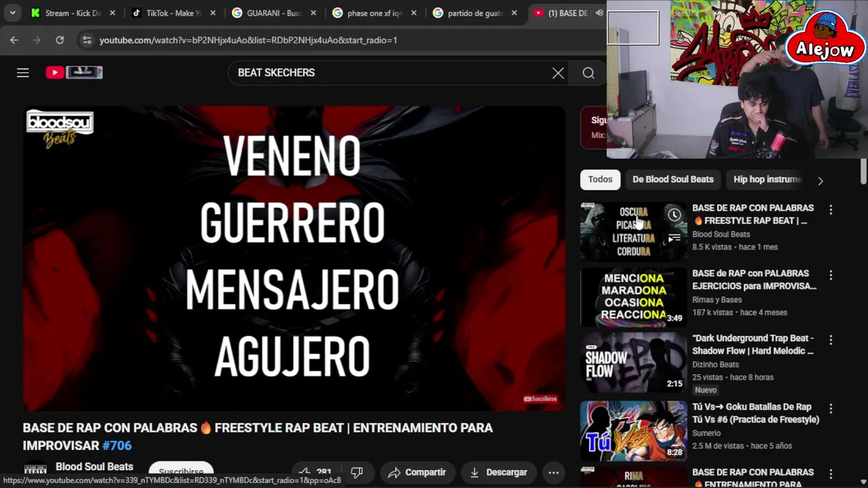Reload the page with the refresh icon

tap(60, 40)
